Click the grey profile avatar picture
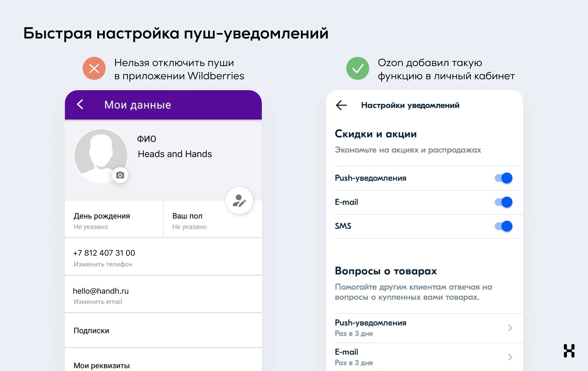The width and height of the screenshot is (588, 371). 101,156
